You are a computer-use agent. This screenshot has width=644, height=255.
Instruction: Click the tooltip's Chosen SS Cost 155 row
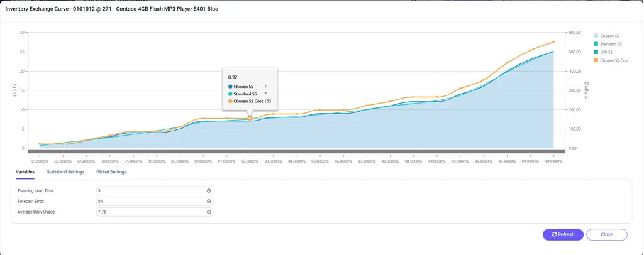coord(249,101)
